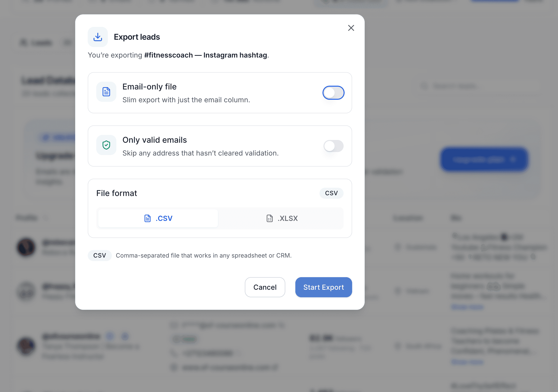Switch to the .XLSX format tab
This screenshot has height=392, width=558.
pos(282,218)
